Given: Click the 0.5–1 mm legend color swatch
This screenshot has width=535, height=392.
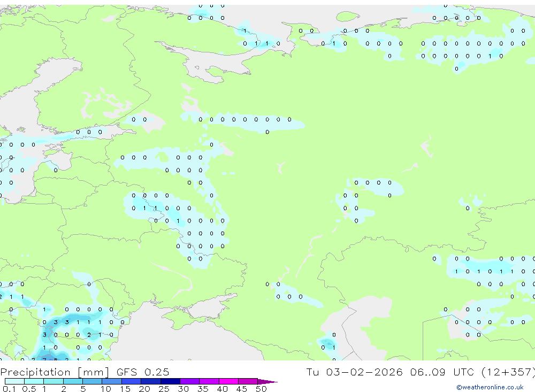Looking at the screenshot, I should 34,381.
